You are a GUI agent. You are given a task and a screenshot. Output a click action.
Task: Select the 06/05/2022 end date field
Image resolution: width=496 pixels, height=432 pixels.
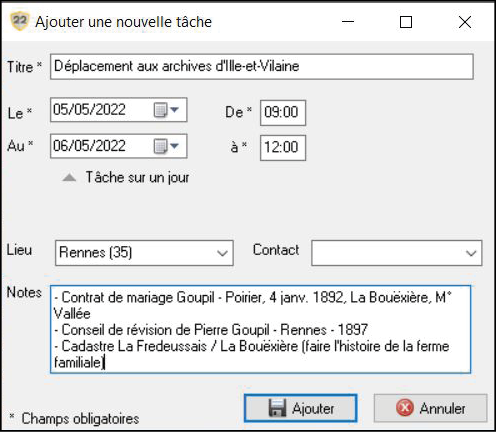coord(119,146)
